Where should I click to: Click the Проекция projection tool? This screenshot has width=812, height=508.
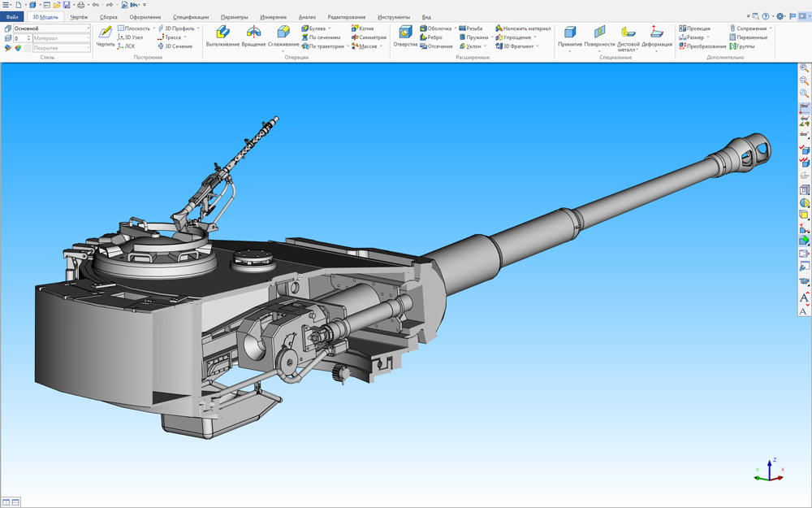point(695,28)
